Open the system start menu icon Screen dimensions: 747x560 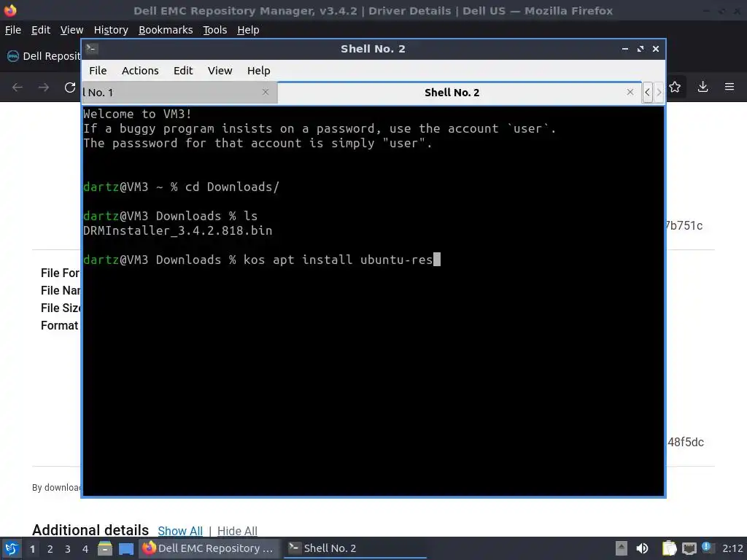click(x=12, y=548)
